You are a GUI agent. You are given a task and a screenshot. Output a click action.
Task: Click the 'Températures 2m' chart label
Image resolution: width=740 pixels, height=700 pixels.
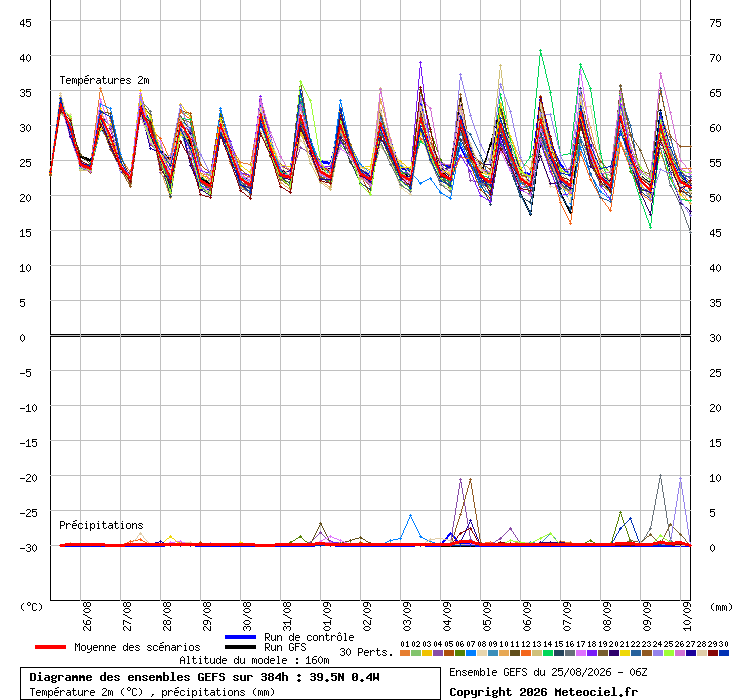pyautogui.click(x=104, y=80)
